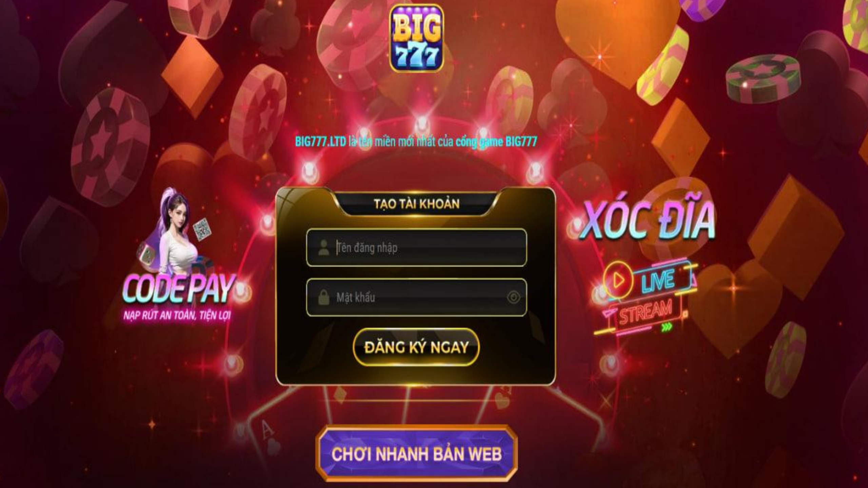Click the padlock icon in password field
Image resolution: width=868 pixels, height=488 pixels.
(324, 297)
